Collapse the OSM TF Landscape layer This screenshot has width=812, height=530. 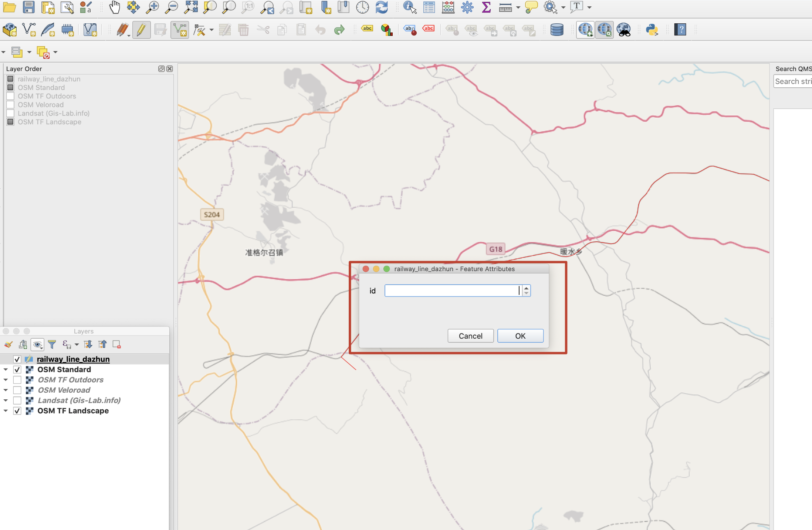[5, 410]
